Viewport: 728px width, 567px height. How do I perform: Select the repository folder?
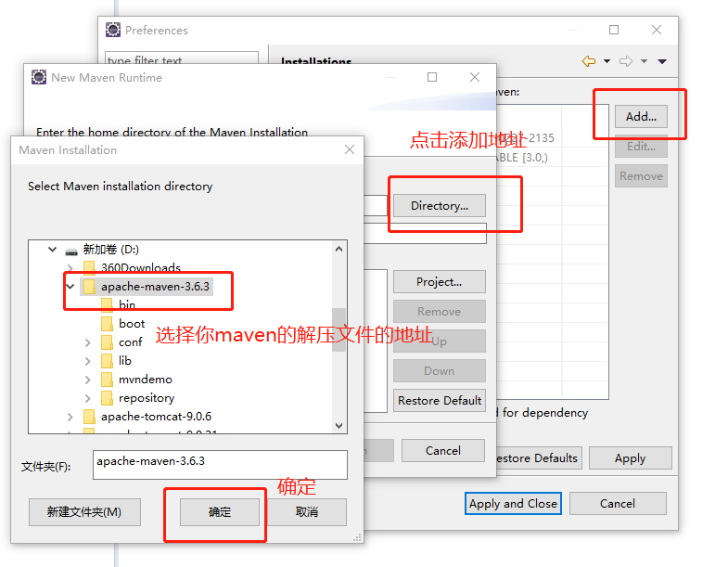147,398
